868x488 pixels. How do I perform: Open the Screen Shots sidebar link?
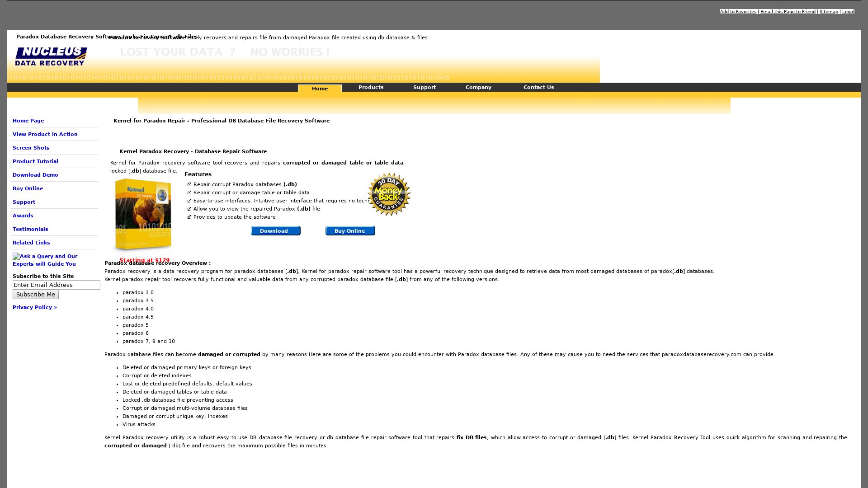coord(31,148)
